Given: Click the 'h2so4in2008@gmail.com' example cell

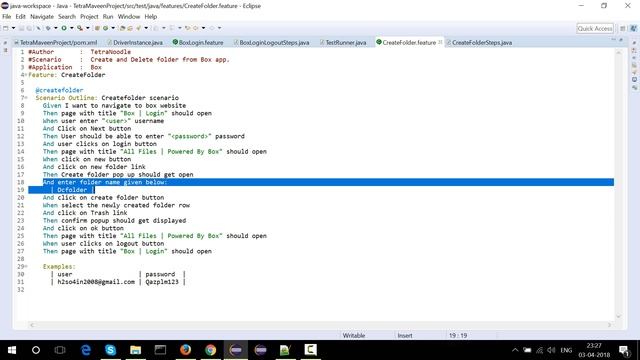Looking at the screenshot, I should 96,282.
